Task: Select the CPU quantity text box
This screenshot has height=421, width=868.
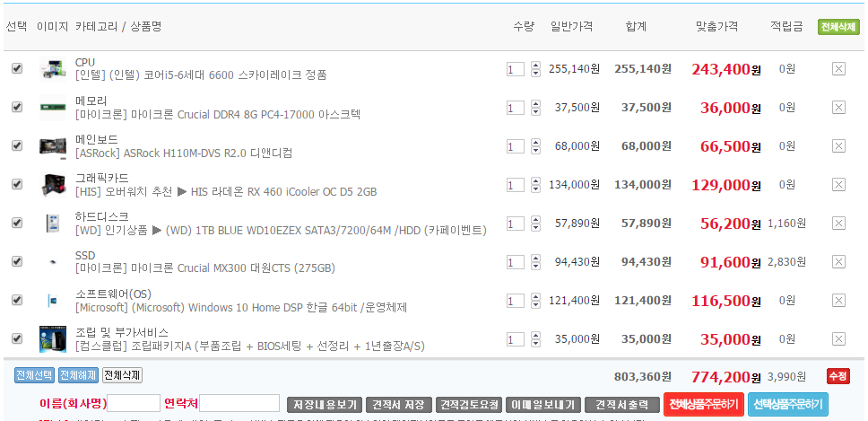Action: [x=516, y=69]
